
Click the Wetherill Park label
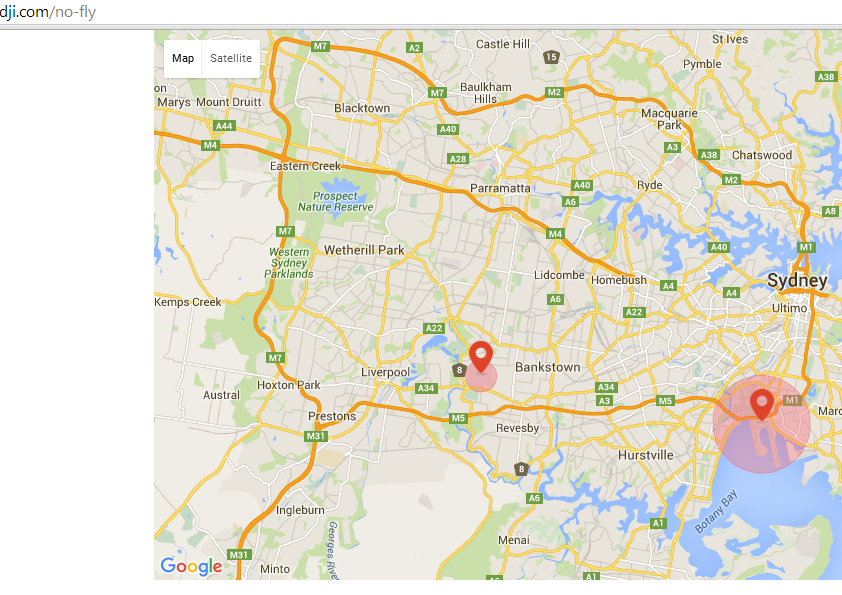coord(364,250)
